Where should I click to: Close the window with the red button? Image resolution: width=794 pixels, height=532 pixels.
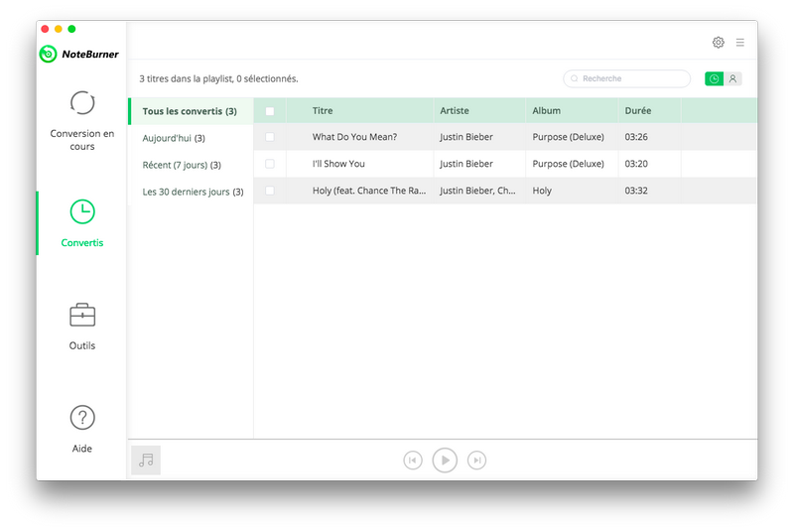point(45,29)
